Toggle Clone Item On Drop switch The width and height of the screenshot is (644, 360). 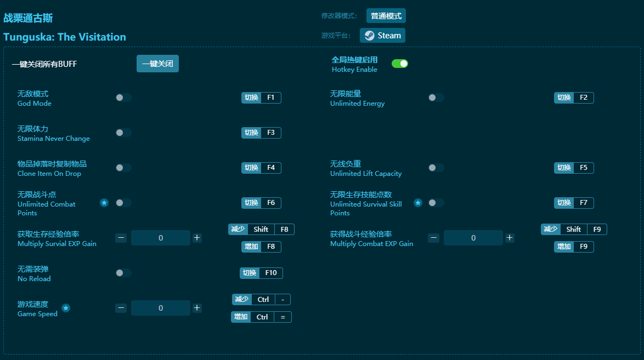(x=123, y=168)
